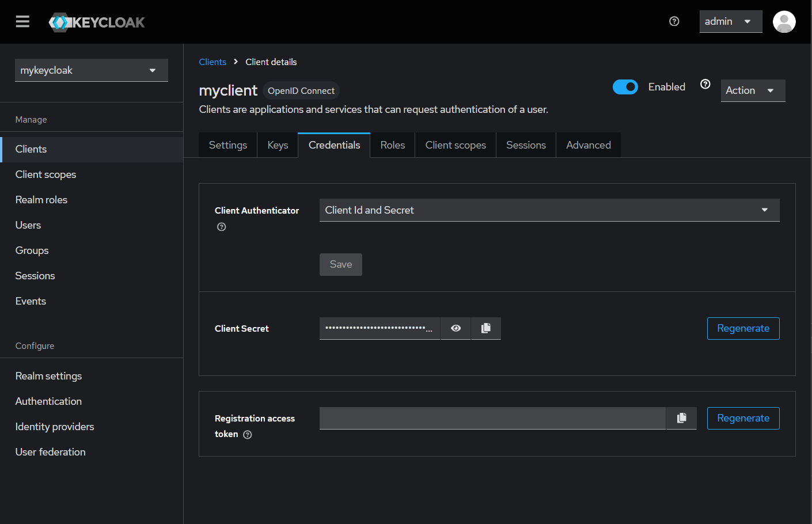Switch to the Settings tab
The height and width of the screenshot is (524, 812).
point(228,145)
